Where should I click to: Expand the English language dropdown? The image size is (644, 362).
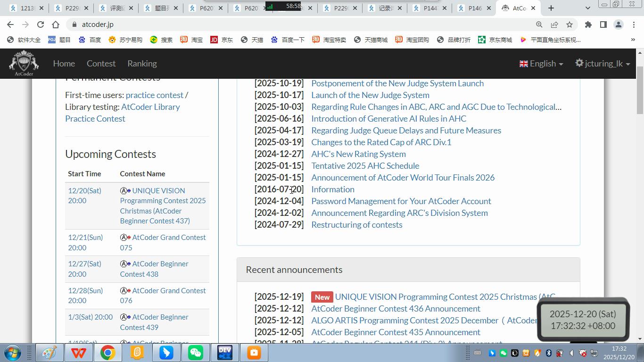[x=541, y=64]
